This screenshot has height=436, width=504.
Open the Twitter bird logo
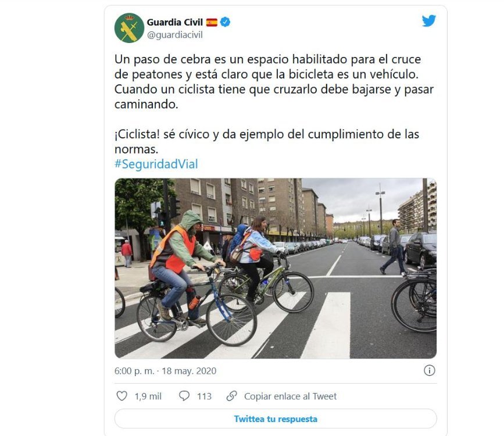429,21
